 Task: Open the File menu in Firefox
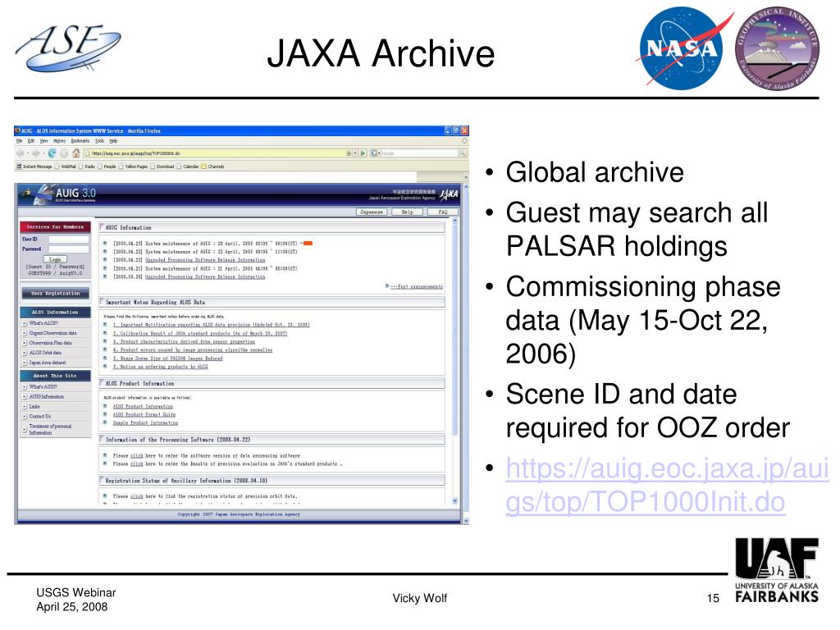point(20,141)
